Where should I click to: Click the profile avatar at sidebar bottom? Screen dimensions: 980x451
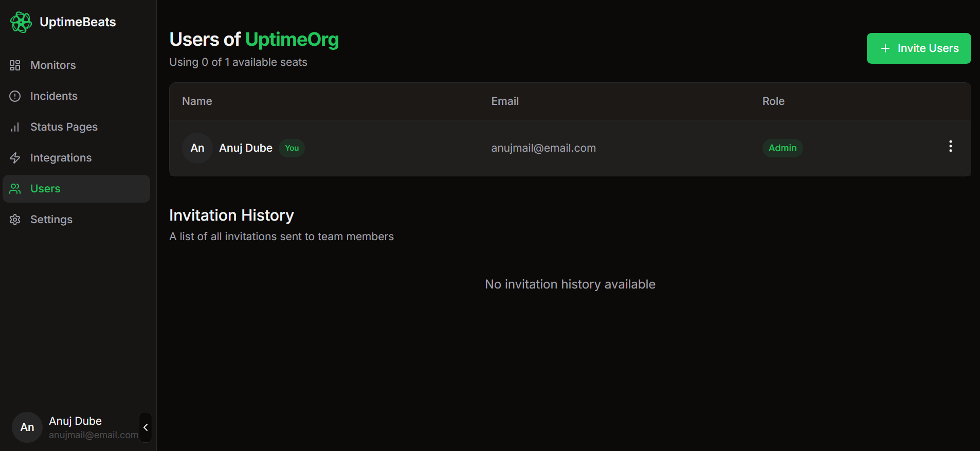pos(27,427)
